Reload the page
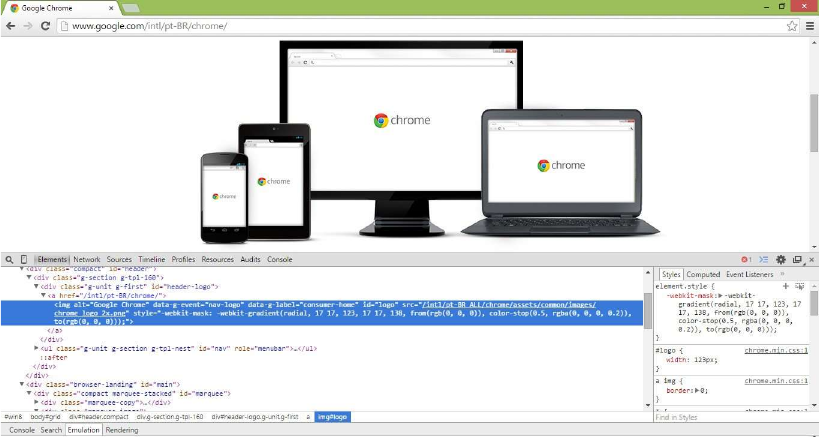 point(45,25)
